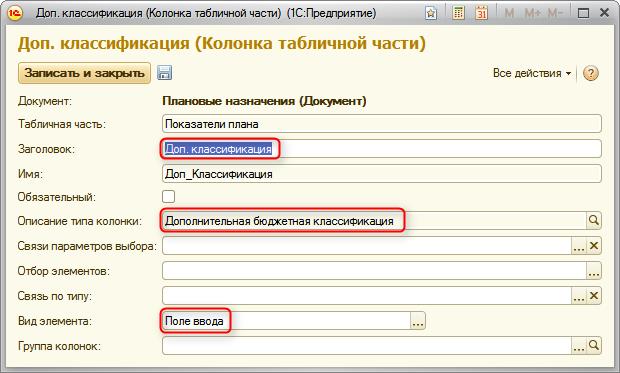Open the ellipsis selector for Связи параметров выбора
Viewport: 620px width, 373px height.
(x=579, y=246)
